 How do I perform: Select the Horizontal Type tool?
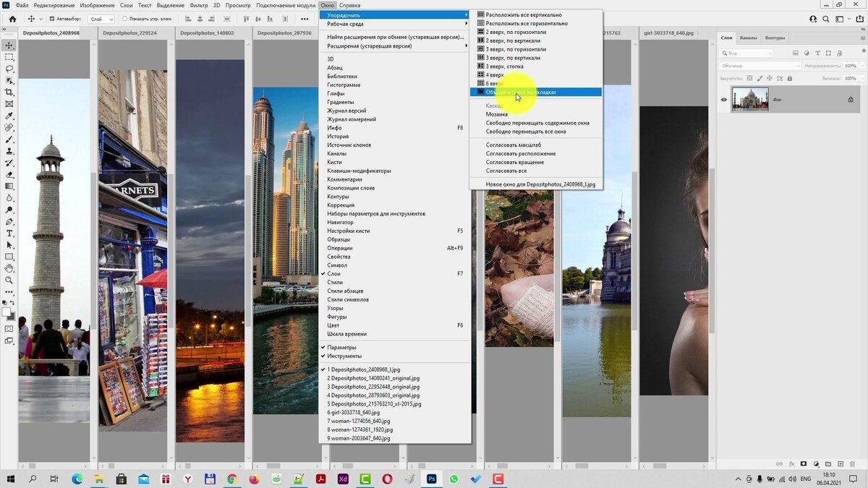[x=9, y=233]
